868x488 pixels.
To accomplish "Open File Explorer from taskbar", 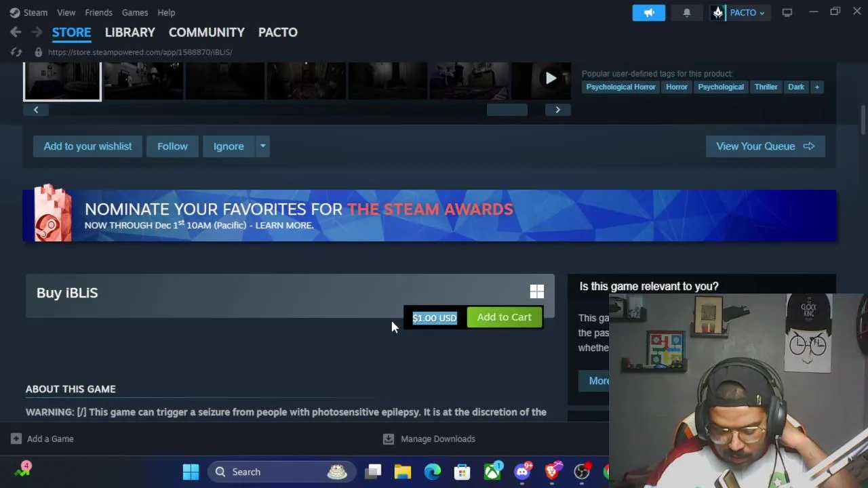I will (403, 472).
